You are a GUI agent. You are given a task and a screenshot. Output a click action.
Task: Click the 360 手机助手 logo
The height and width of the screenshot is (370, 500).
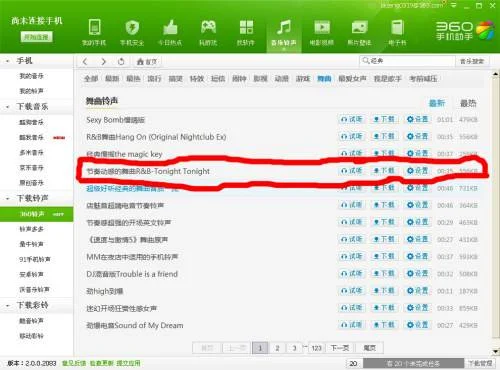coord(465,31)
